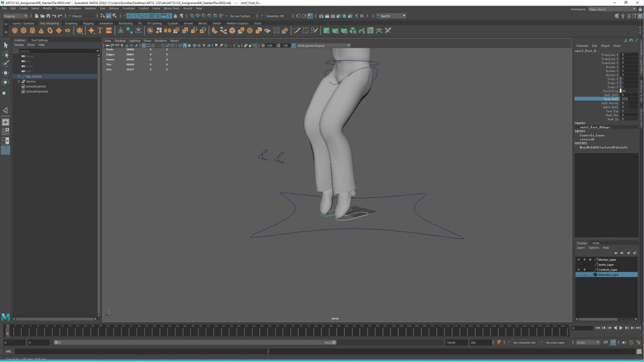
Task: Click Help in the Layer Editor
Action: click(606, 248)
